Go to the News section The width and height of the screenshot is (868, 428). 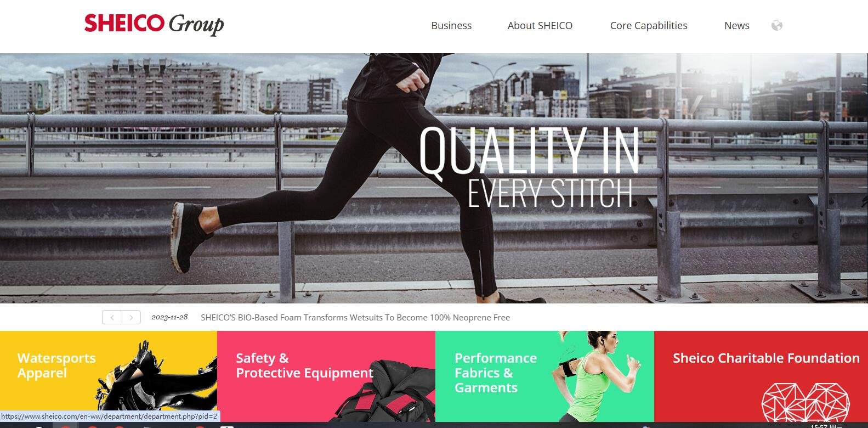[736, 25]
